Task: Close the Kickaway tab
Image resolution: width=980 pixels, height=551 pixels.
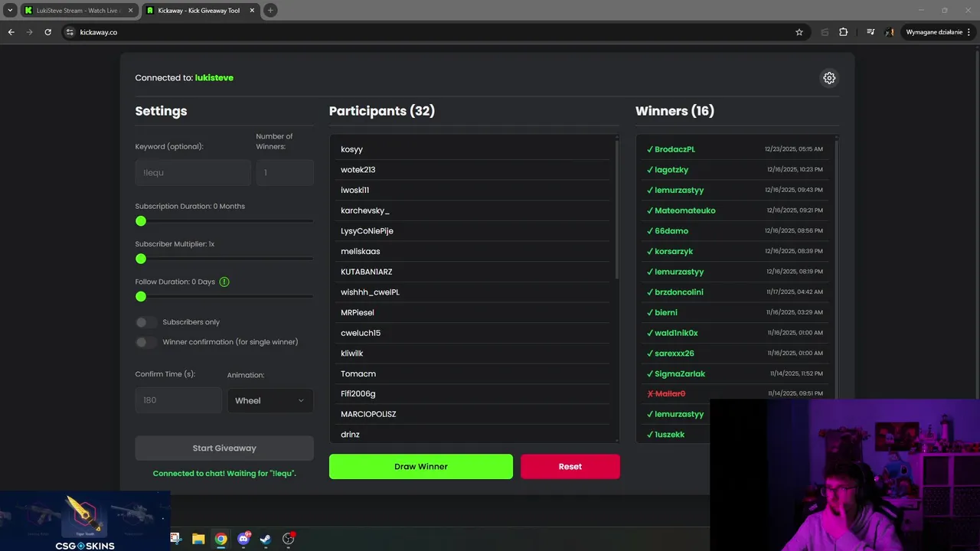Action: click(251, 11)
